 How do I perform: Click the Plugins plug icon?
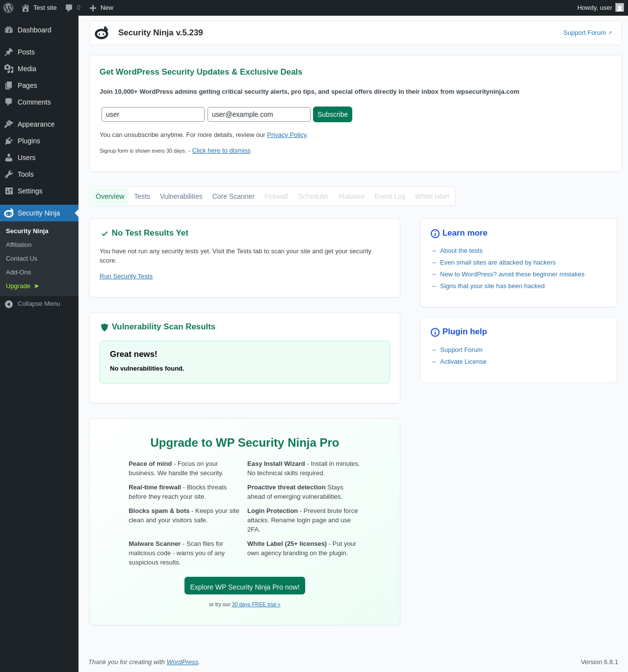tap(9, 141)
